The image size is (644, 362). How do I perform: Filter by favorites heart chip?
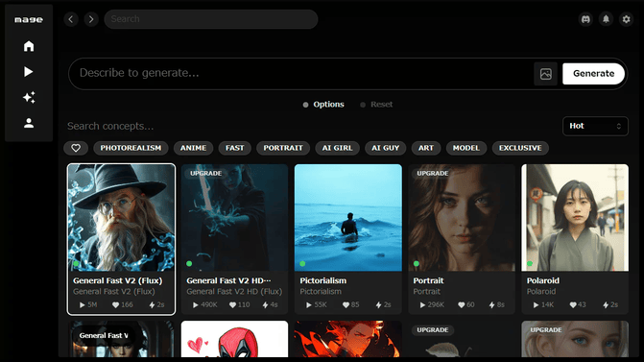pos(76,148)
